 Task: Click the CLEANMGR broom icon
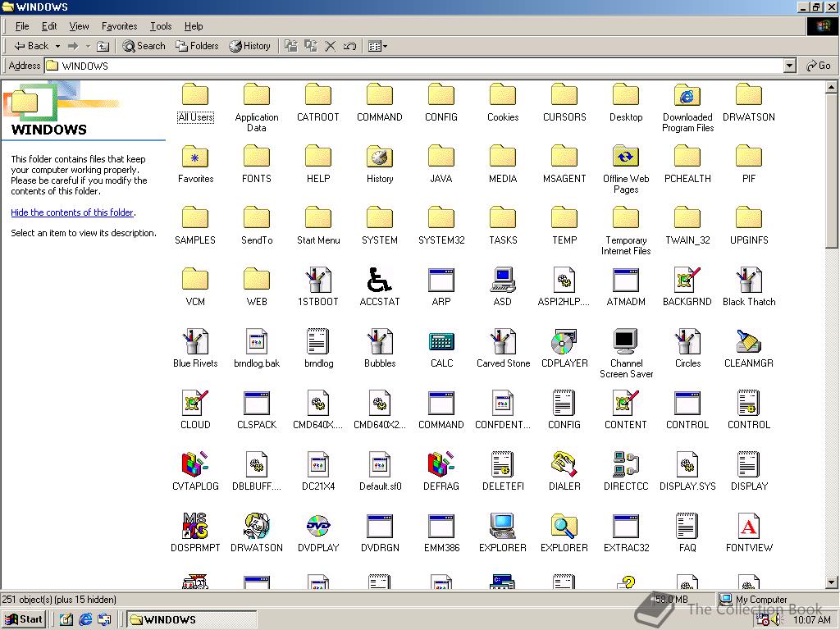point(748,341)
